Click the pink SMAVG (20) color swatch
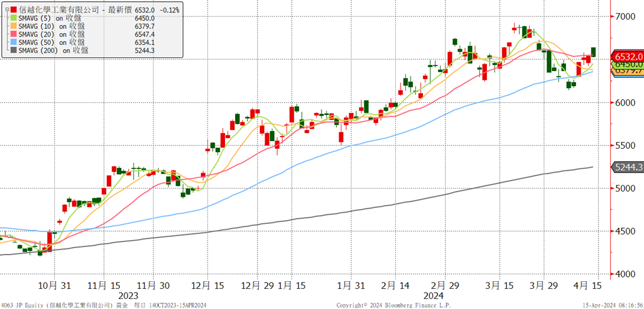 (x=12, y=34)
